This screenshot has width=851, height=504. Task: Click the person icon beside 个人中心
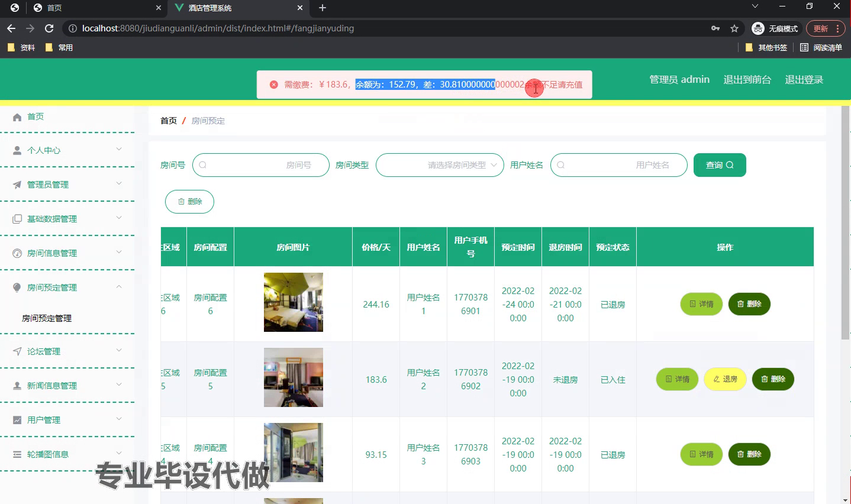click(x=17, y=150)
